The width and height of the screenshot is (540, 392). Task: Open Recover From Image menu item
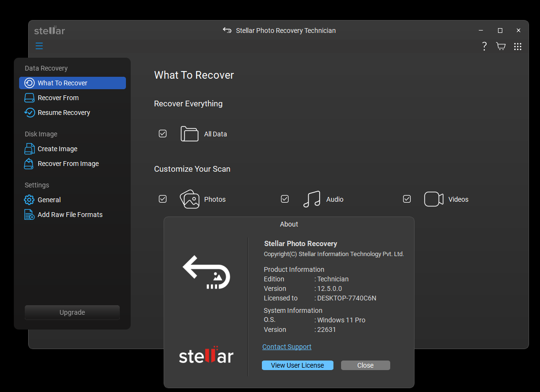73,164
